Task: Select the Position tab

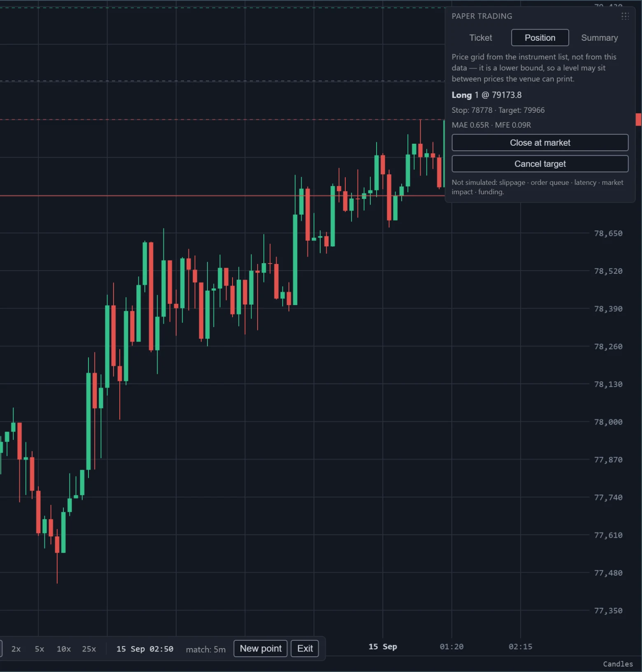Action: (540, 38)
